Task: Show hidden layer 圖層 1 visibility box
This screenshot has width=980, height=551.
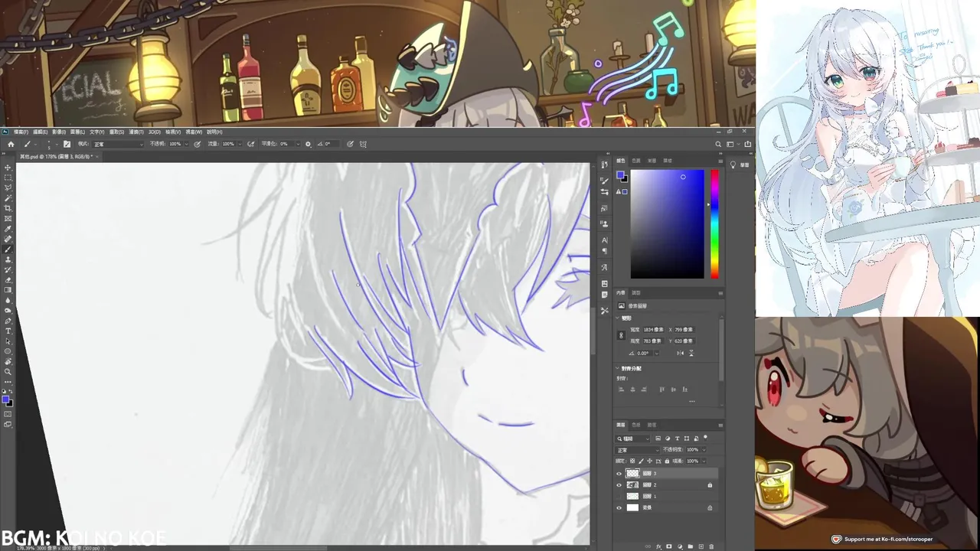Action: pos(619,496)
